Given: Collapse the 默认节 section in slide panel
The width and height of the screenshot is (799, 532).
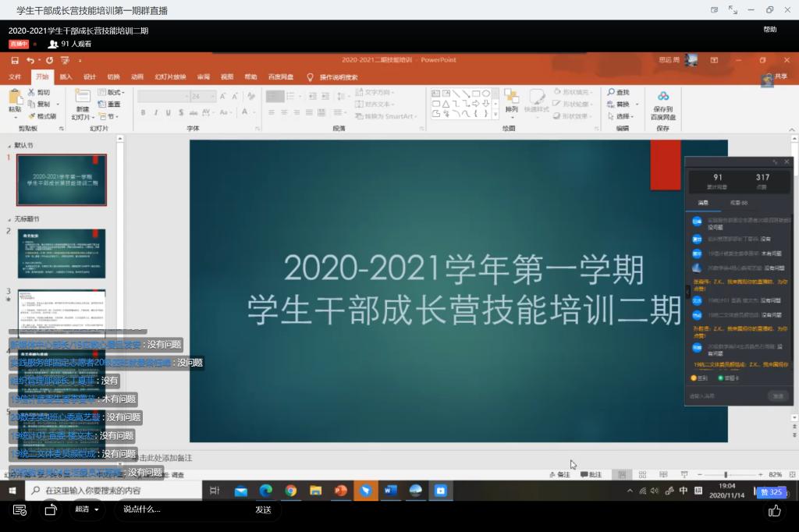Looking at the screenshot, I should [x=10, y=146].
